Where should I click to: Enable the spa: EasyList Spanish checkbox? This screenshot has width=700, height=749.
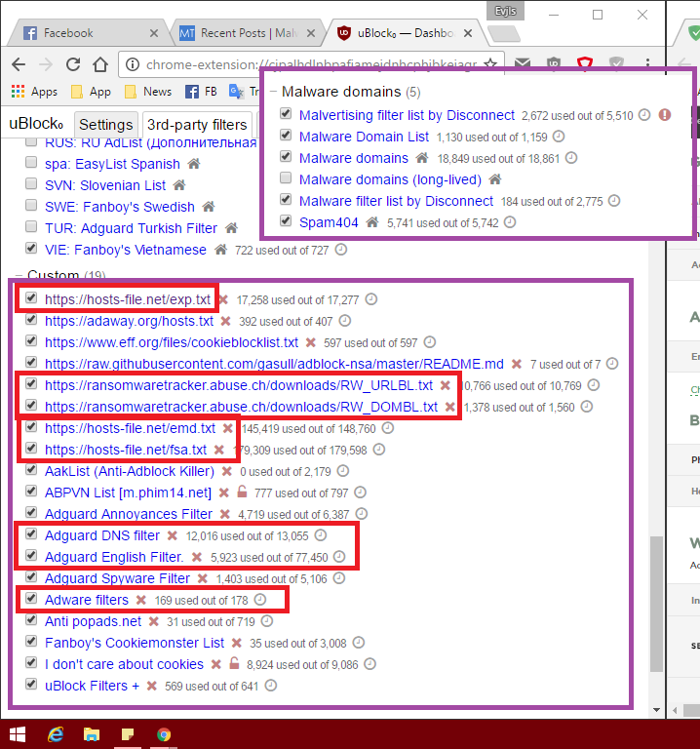click(x=31, y=163)
